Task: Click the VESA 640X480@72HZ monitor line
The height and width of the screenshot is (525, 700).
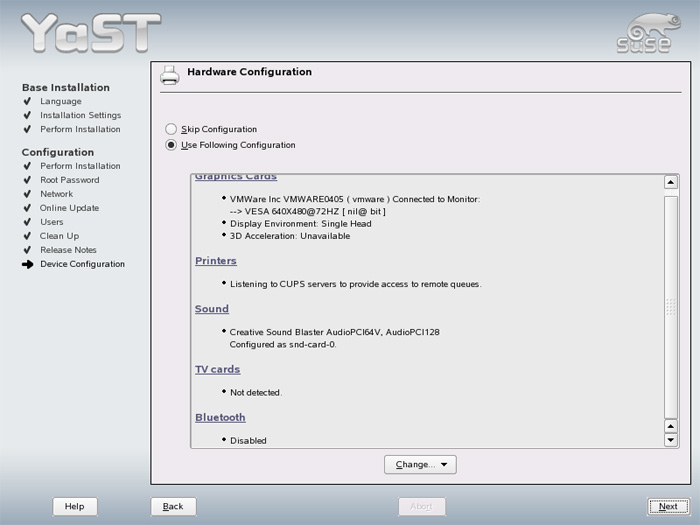Action: pos(308,212)
